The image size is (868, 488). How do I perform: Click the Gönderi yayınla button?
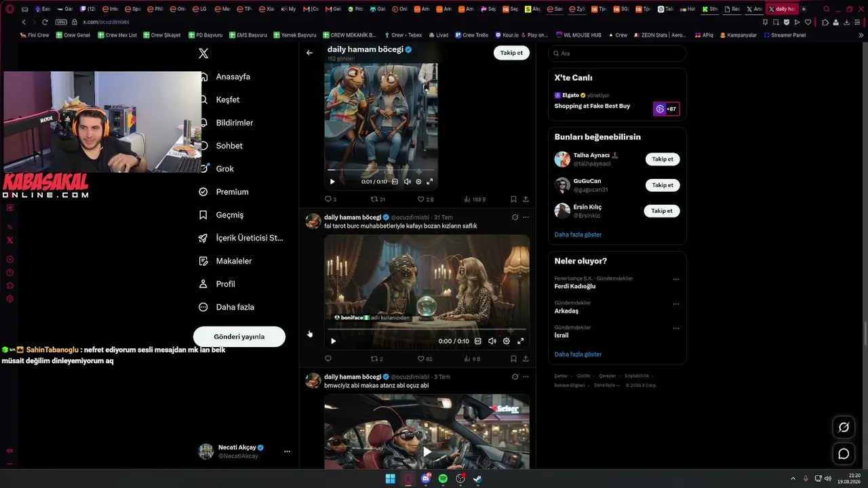coord(239,337)
